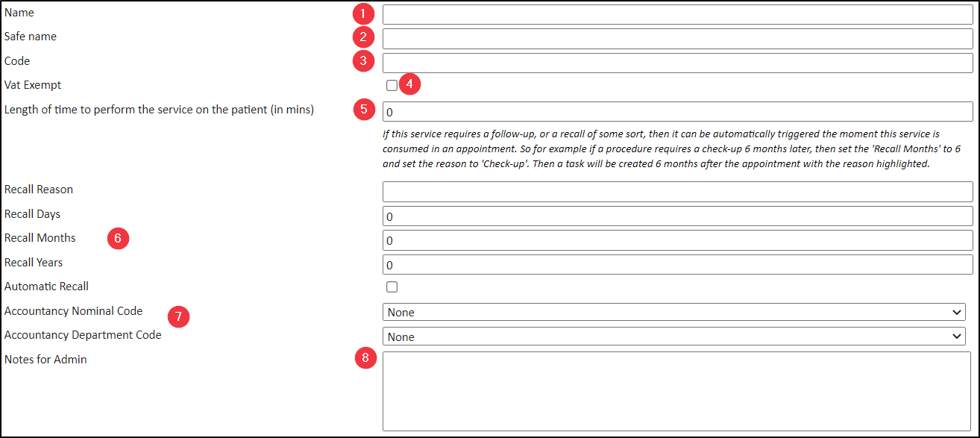Image resolution: width=980 pixels, height=438 pixels.
Task: Click the Recall Days input
Action: [677, 216]
